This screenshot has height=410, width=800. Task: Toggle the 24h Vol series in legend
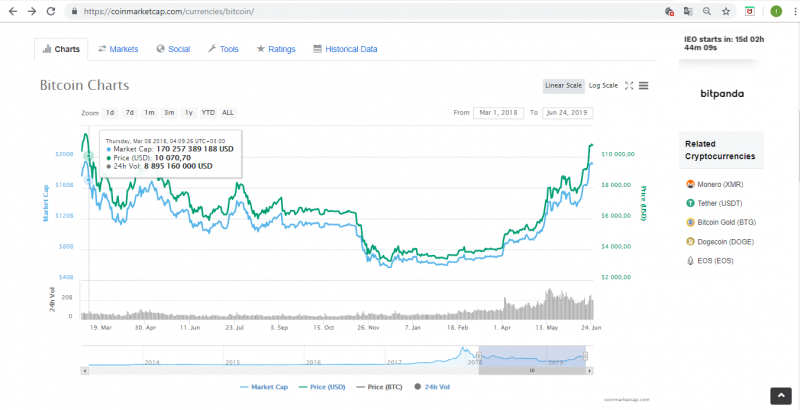point(432,387)
